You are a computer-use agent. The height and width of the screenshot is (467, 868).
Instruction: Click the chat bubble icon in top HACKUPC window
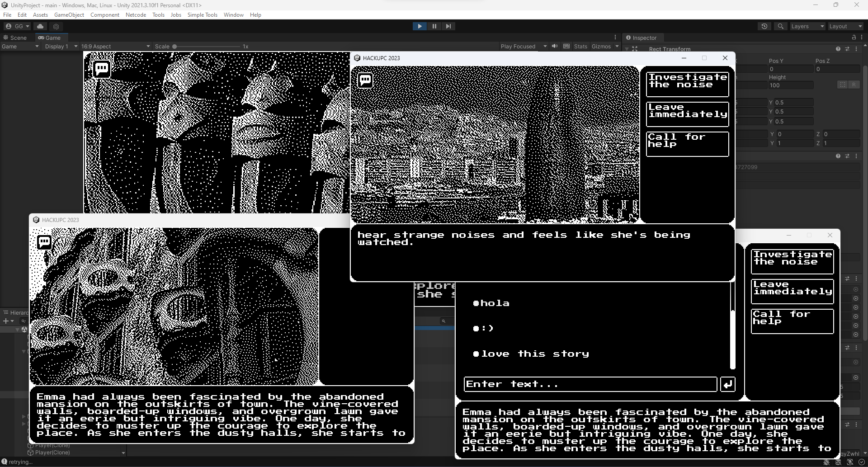click(365, 80)
